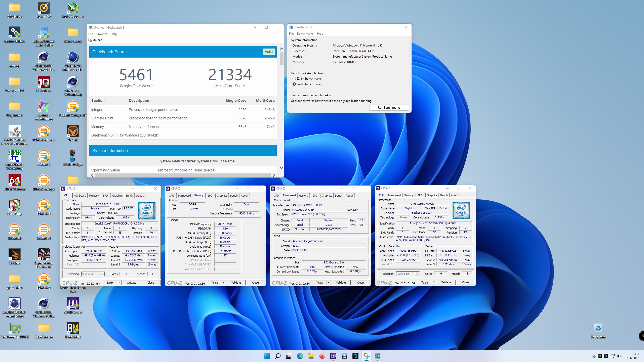Launch wPrime Verknüpfung shortcut
The height and width of the screenshot is (362, 644).
(44, 111)
